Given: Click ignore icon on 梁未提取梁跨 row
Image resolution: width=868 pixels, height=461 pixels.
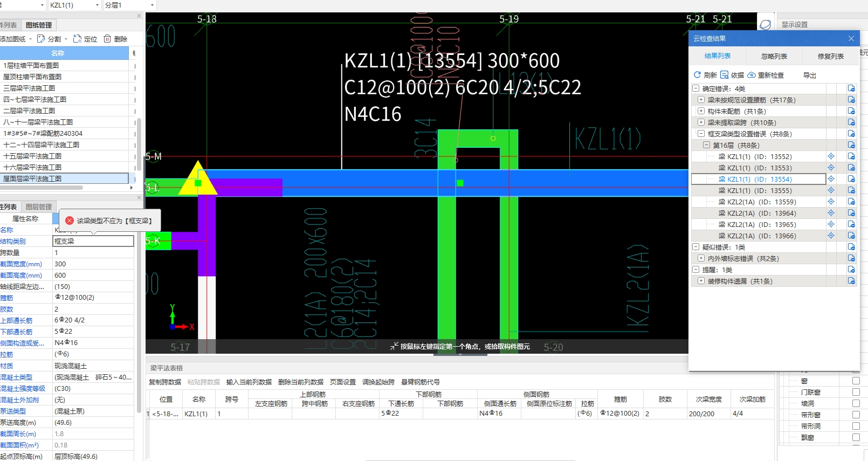Looking at the screenshot, I should click(851, 122).
